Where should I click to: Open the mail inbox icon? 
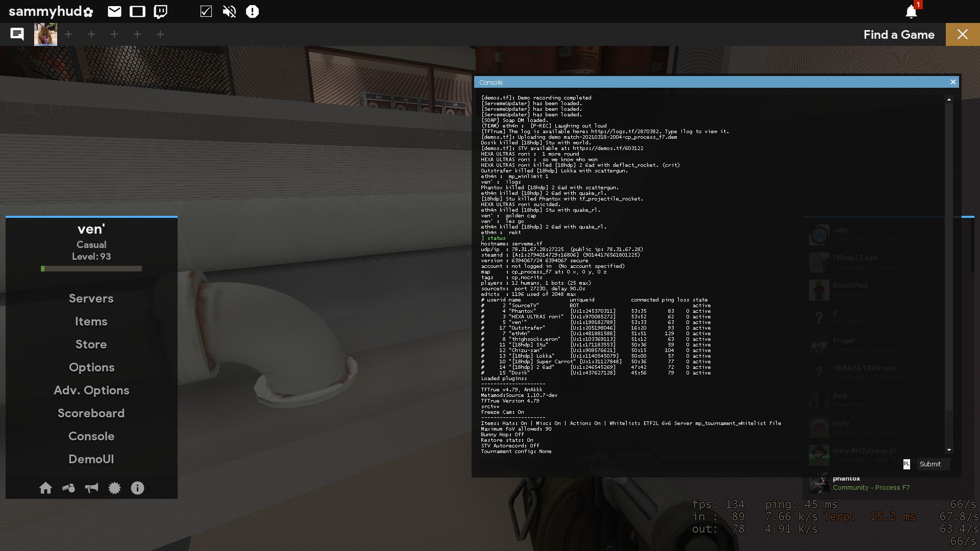point(114,11)
